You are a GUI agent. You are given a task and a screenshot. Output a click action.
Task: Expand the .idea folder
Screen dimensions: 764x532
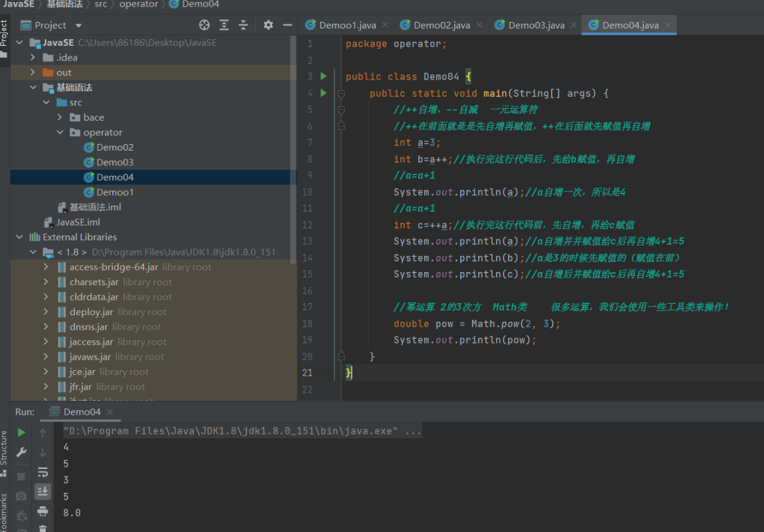point(33,58)
